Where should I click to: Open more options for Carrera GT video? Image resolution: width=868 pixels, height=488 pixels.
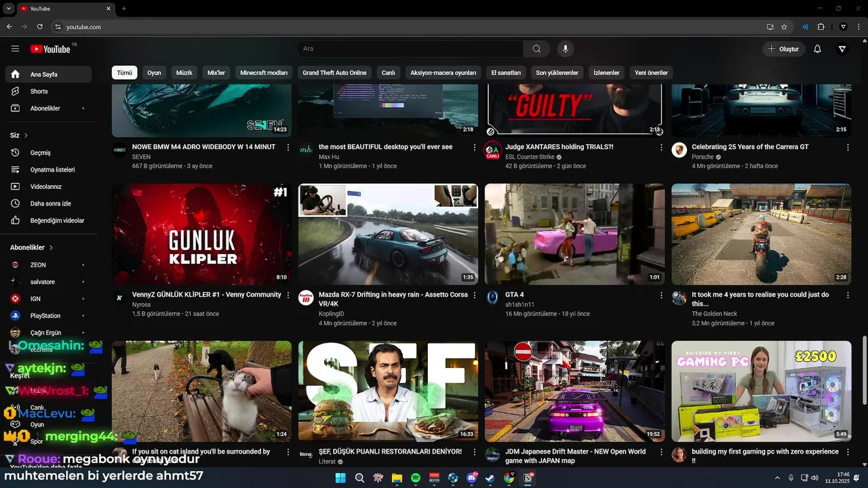[848, 147]
